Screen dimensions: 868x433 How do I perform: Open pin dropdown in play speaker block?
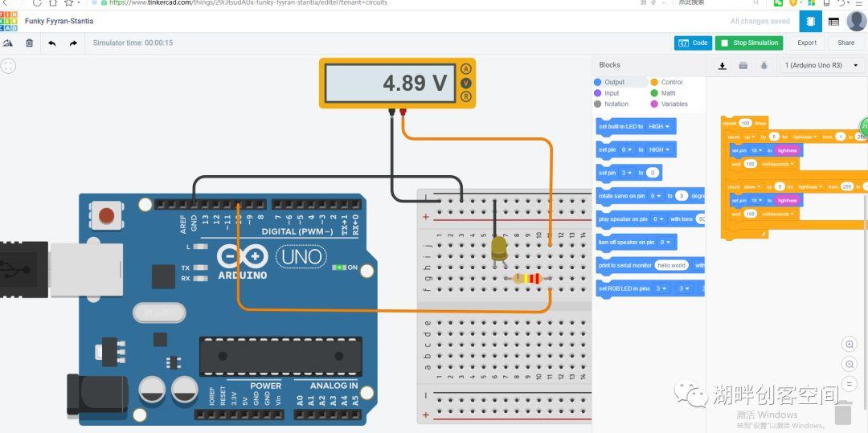coord(658,219)
